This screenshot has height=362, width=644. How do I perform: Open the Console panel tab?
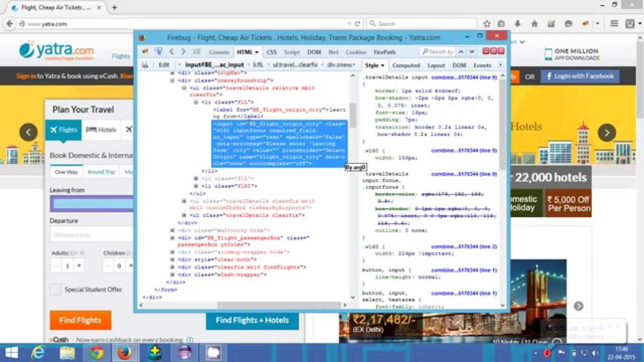pyautogui.click(x=219, y=52)
